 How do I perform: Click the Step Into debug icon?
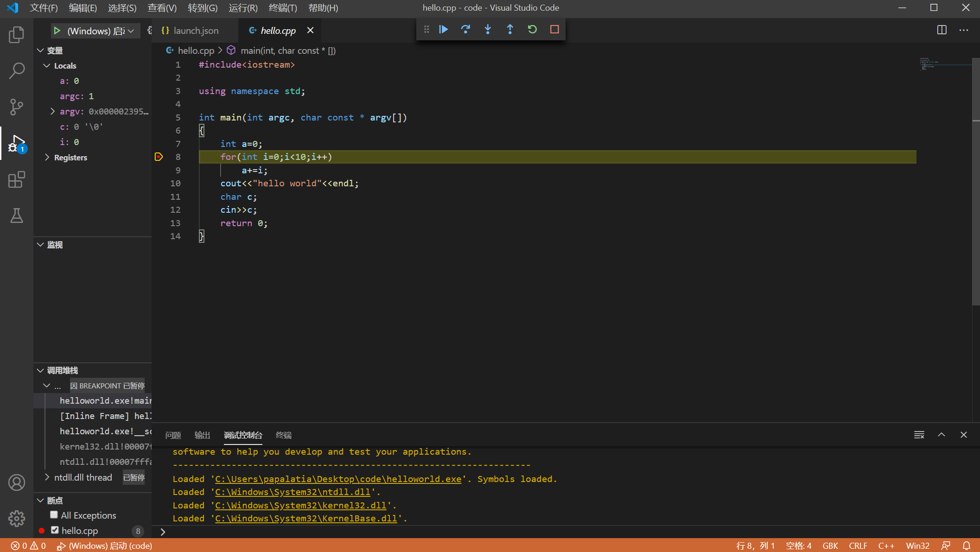coord(488,30)
